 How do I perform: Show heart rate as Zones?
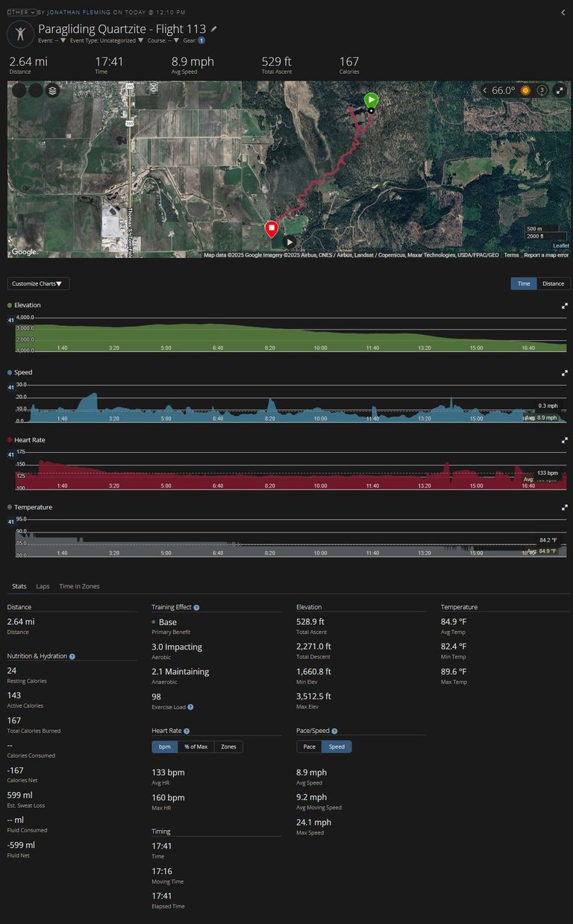(x=229, y=747)
